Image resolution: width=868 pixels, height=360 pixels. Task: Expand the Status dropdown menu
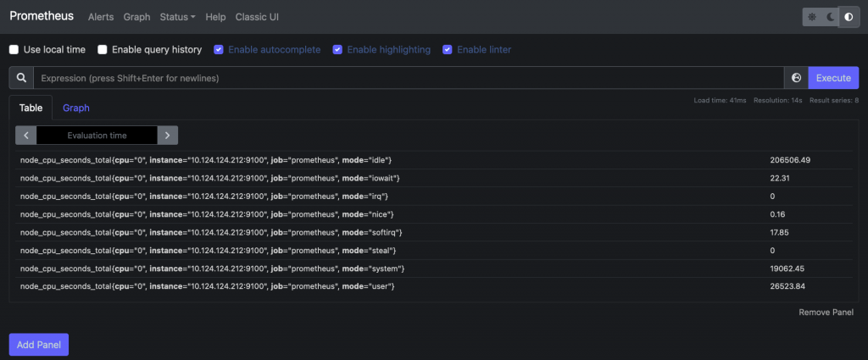pyautogui.click(x=178, y=17)
